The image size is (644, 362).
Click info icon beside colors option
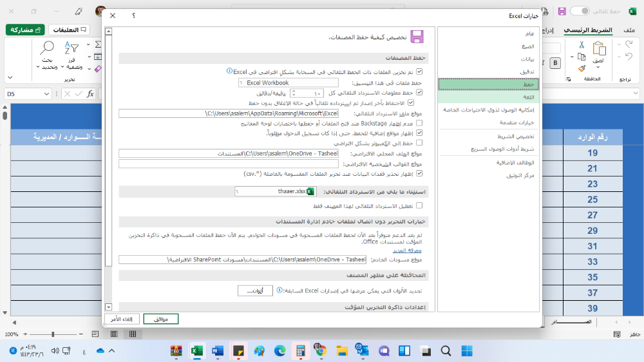279,290
